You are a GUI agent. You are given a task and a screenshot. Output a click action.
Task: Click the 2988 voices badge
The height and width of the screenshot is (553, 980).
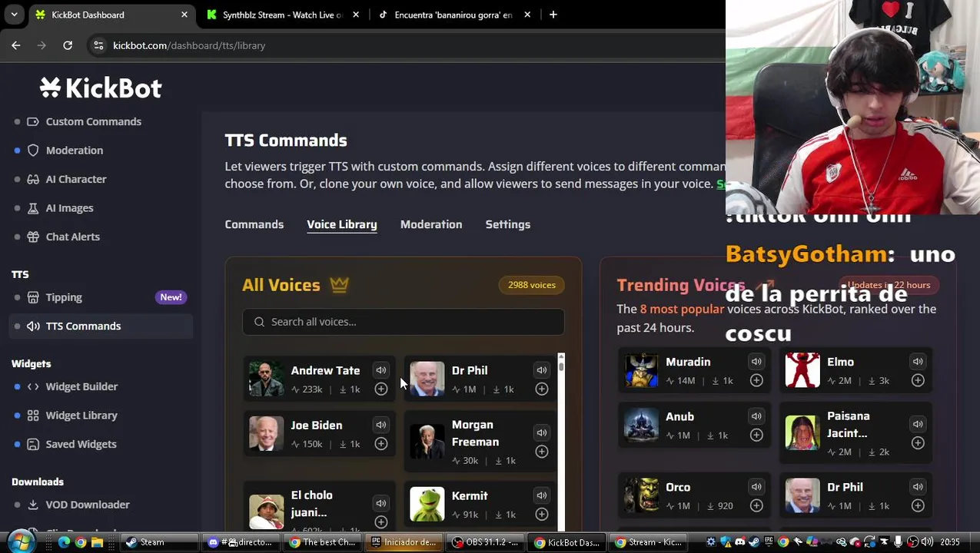click(x=532, y=285)
